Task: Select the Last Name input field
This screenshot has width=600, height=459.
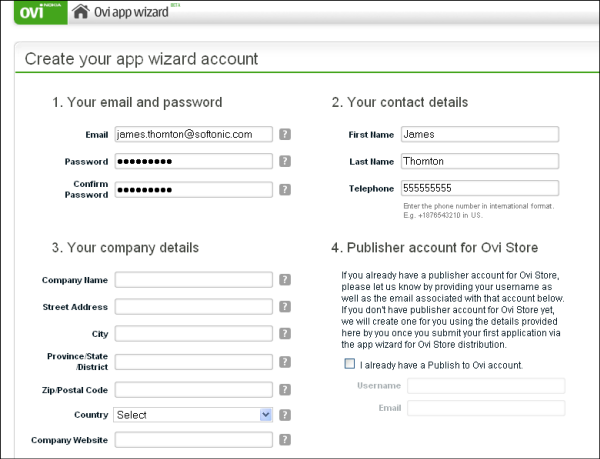Action: tap(478, 161)
